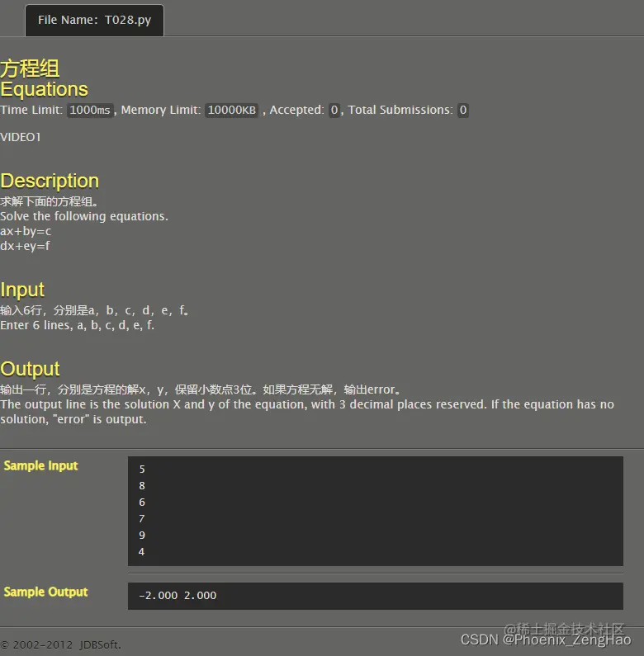This screenshot has width=644, height=656.
Task: Click the Total Submissions: label
Action: click(x=400, y=110)
